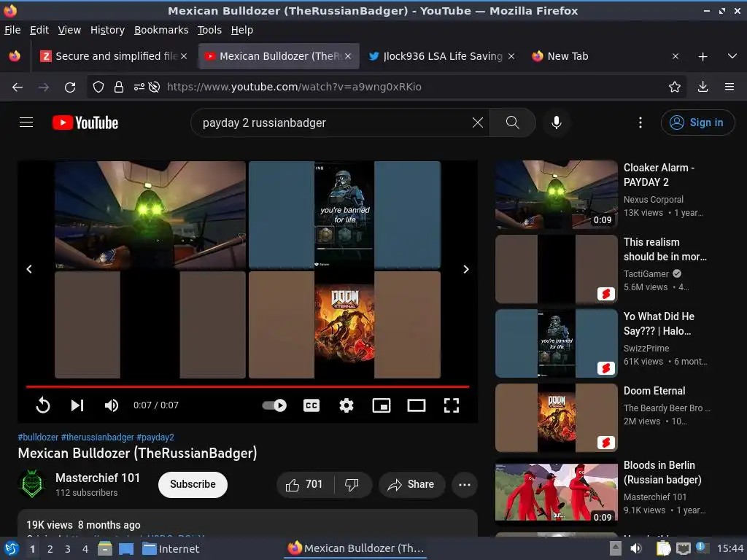Viewport: 747px width, 560px height.
Task: Go to YouTube home via logo
Action: 85,122
